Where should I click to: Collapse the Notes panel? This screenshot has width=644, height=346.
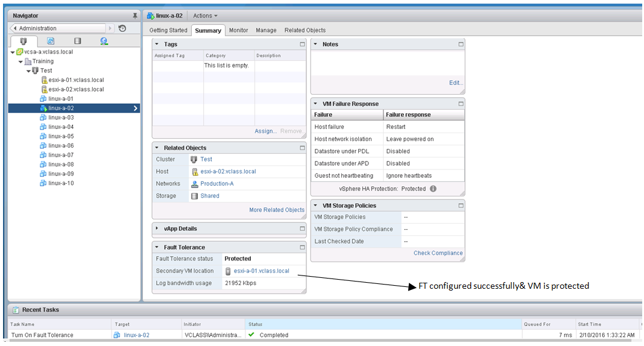(315, 44)
